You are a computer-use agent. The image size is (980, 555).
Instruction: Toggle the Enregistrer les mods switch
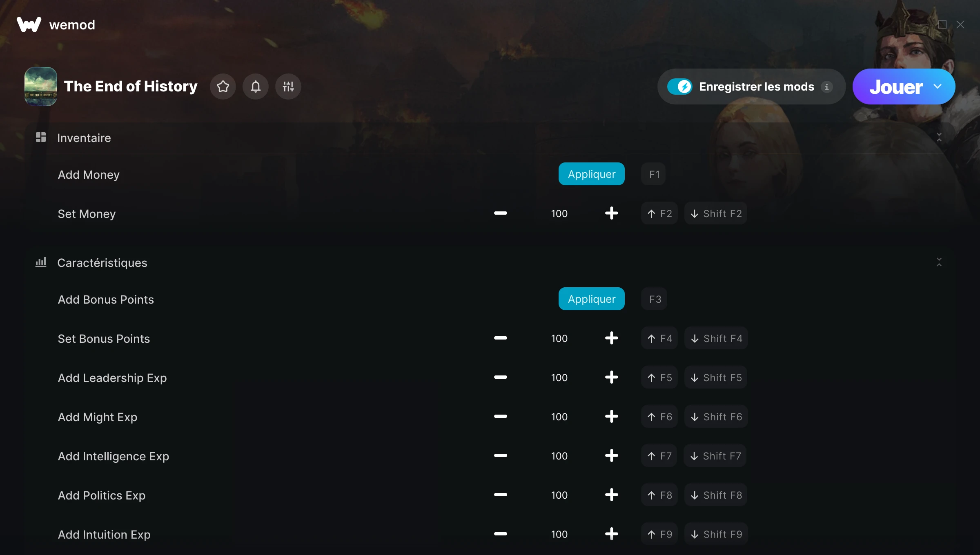coord(680,87)
